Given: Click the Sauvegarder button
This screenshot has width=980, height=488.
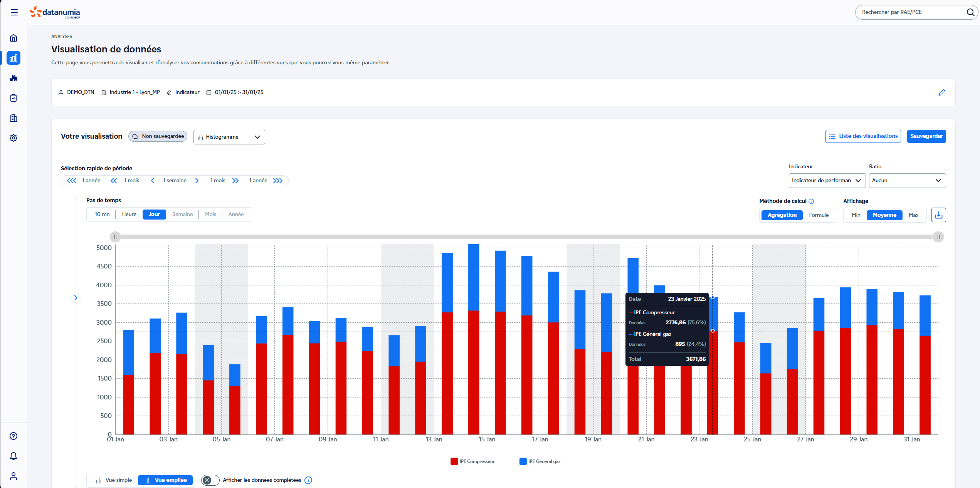Looking at the screenshot, I should point(926,136).
